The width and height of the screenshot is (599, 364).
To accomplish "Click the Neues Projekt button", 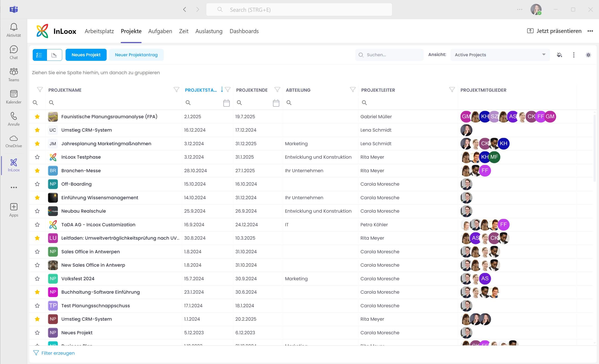I will 86,55.
